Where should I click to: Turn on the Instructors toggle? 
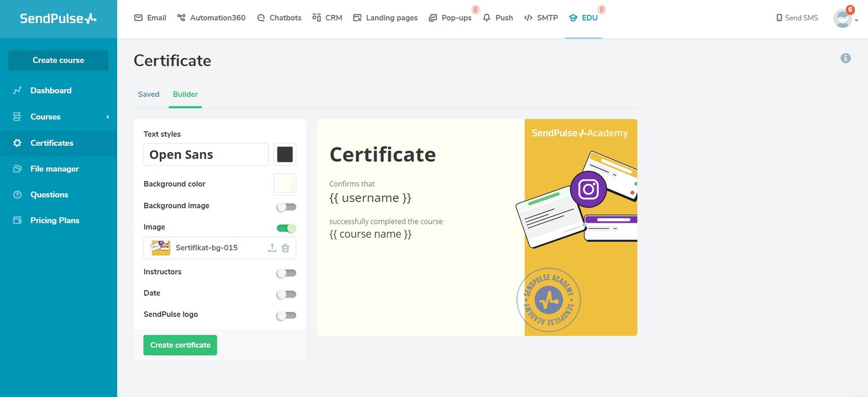[x=287, y=273]
